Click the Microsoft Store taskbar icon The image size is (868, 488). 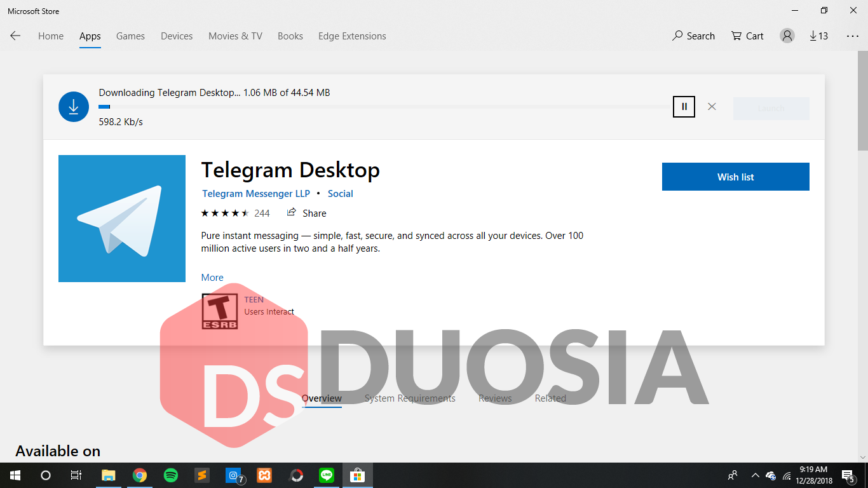pyautogui.click(x=358, y=475)
